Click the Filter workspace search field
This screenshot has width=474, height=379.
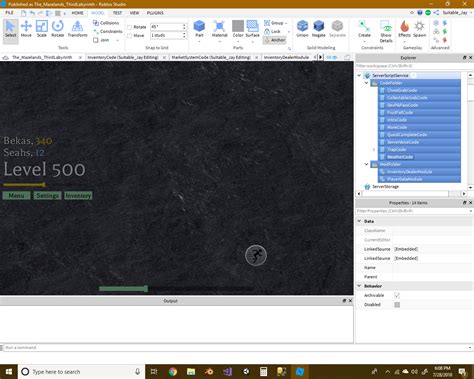pyautogui.click(x=414, y=66)
